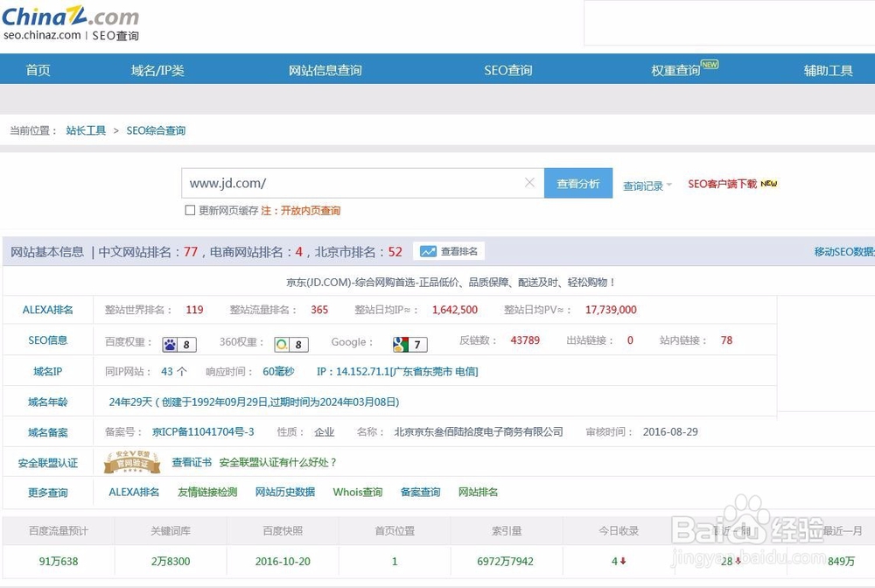Open the 首页 nav item
875x588 pixels.
38,70
